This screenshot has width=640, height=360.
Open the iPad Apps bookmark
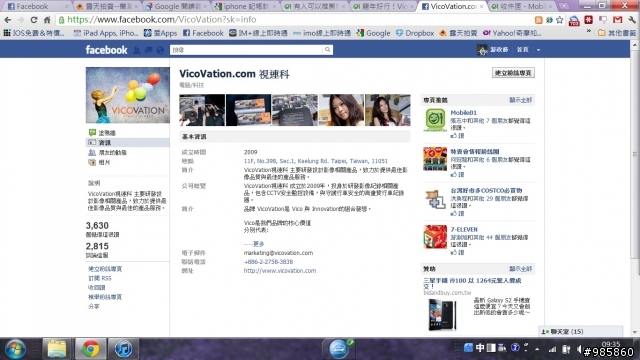coord(106,33)
